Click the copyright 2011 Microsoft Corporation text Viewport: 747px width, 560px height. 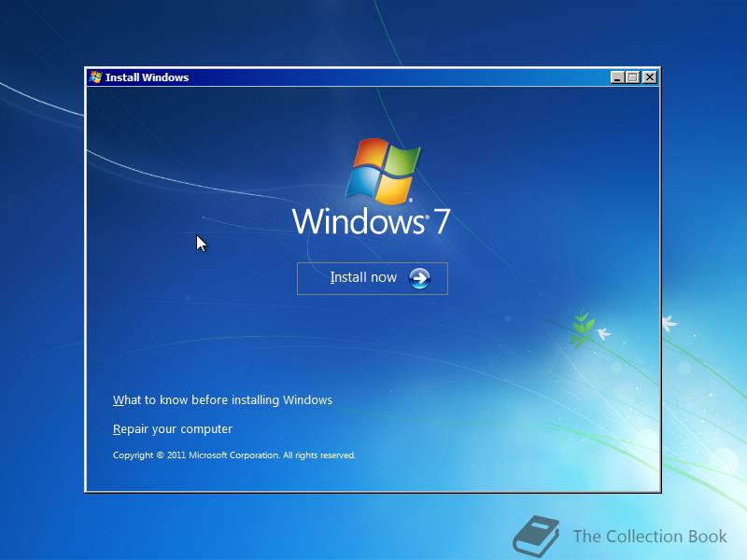pos(234,455)
